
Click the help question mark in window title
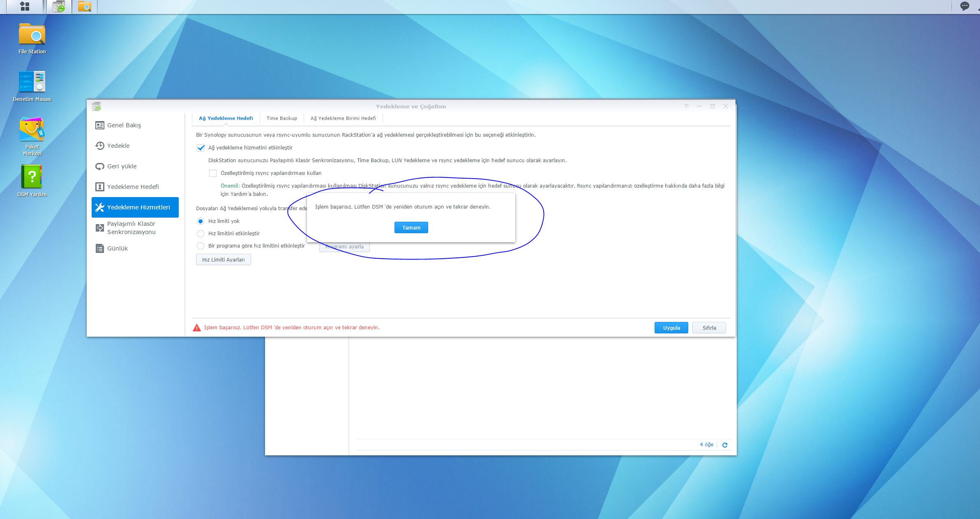tap(686, 106)
